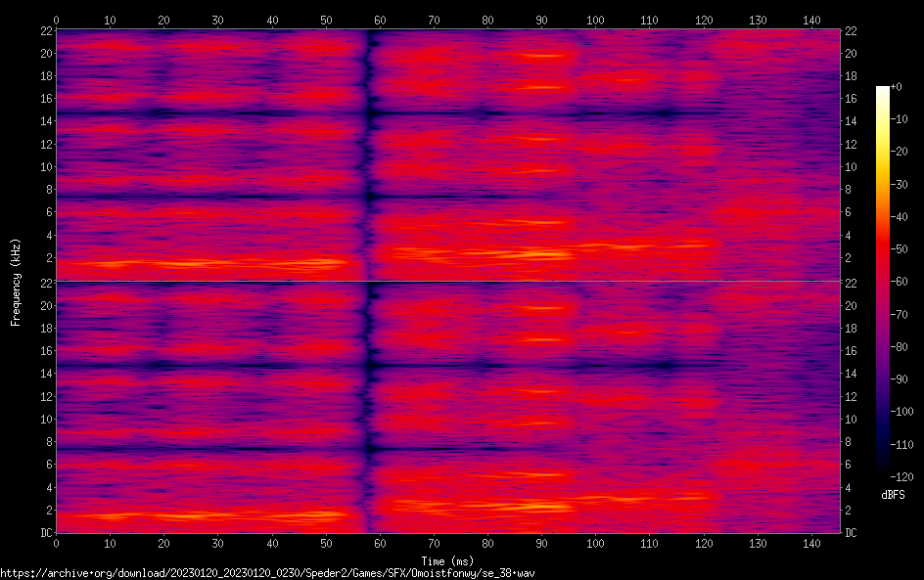The width and height of the screenshot is (924, 580).
Task: Click the "Frequency (kHz)" axis label
Action: (x=16, y=282)
